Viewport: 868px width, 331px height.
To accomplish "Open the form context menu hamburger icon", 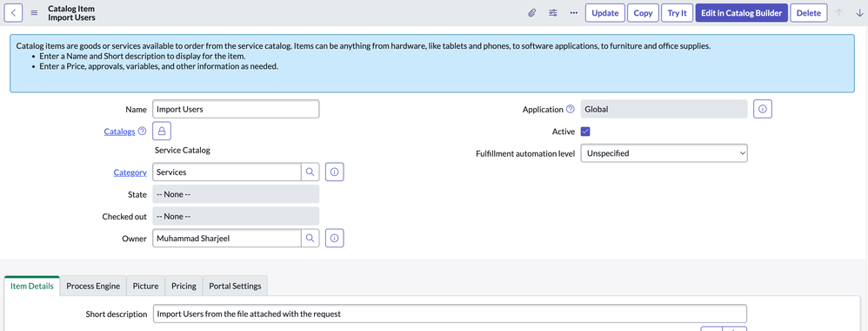I will coord(34,13).
